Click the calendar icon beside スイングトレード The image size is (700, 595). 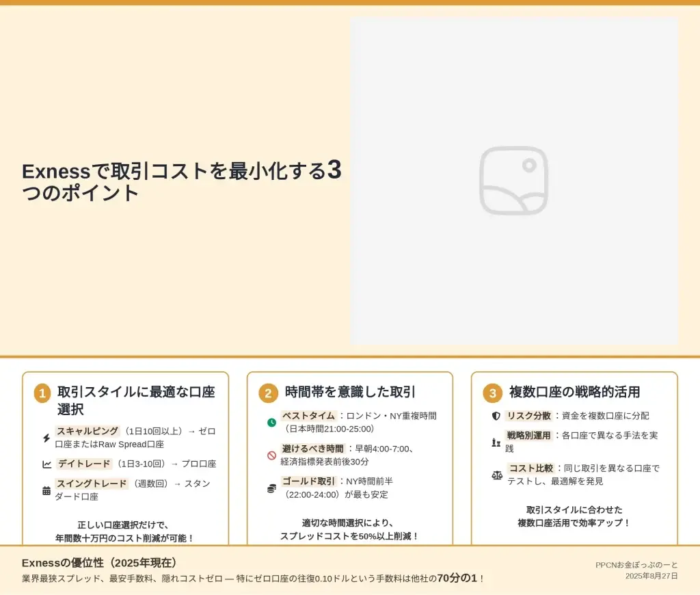pyautogui.click(x=46, y=490)
